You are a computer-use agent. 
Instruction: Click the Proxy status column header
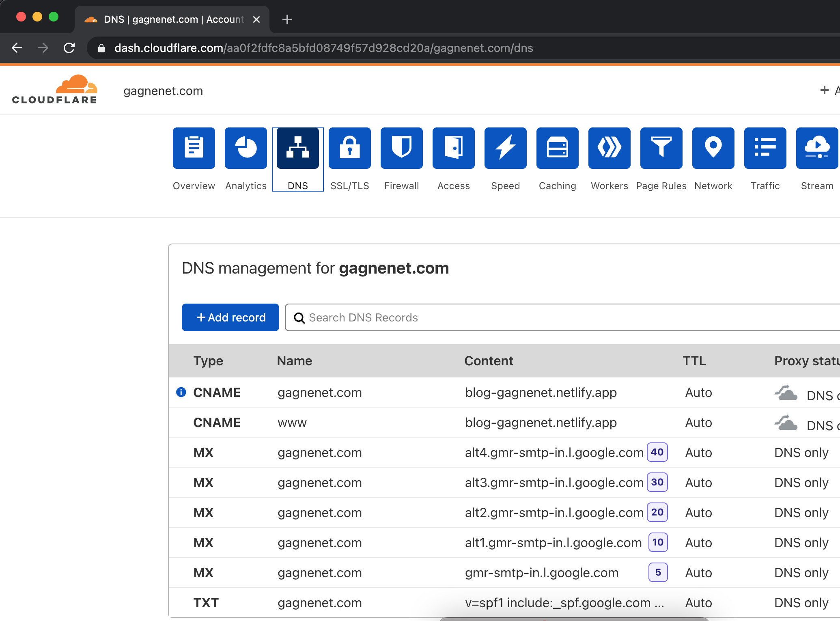pyautogui.click(x=807, y=361)
